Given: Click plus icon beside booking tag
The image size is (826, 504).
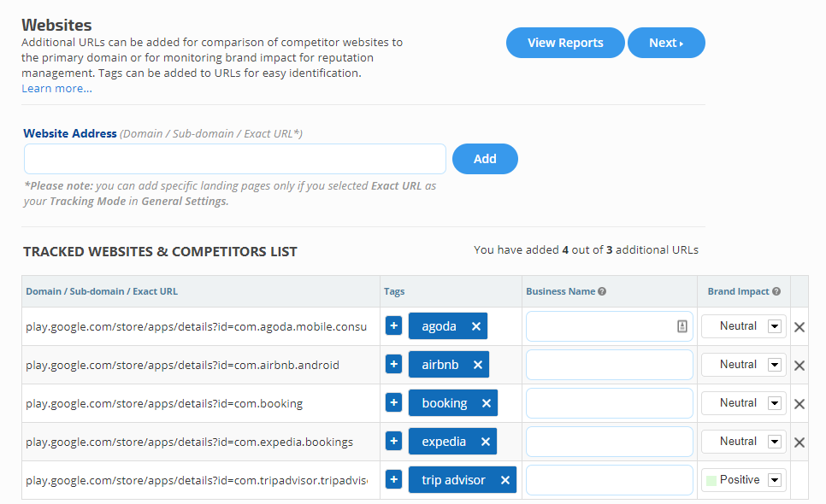Looking at the screenshot, I should point(393,403).
